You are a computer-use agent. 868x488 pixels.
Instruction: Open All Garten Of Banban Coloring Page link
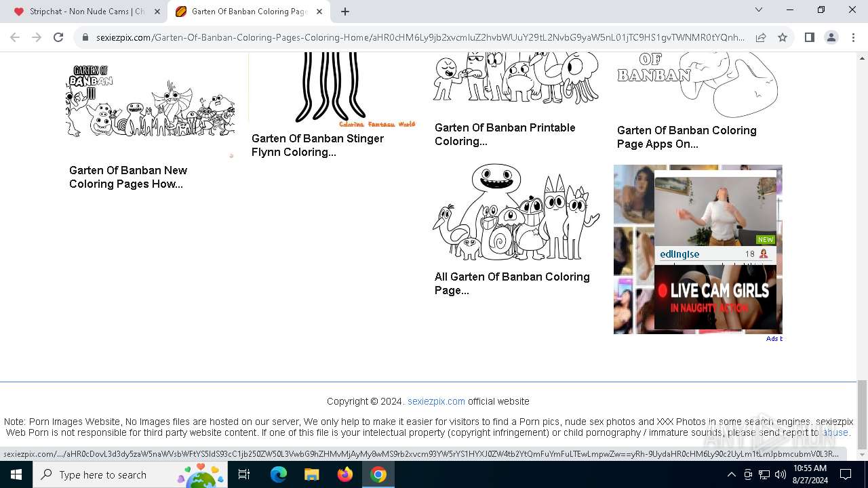[512, 283]
